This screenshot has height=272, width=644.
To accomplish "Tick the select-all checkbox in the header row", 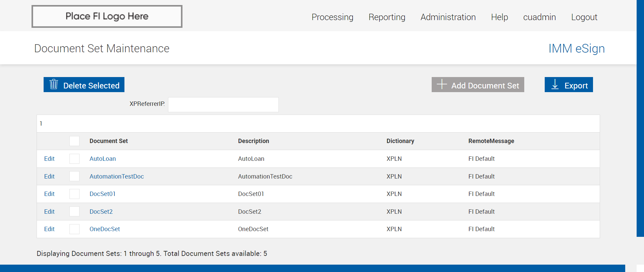I will (x=74, y=141).
